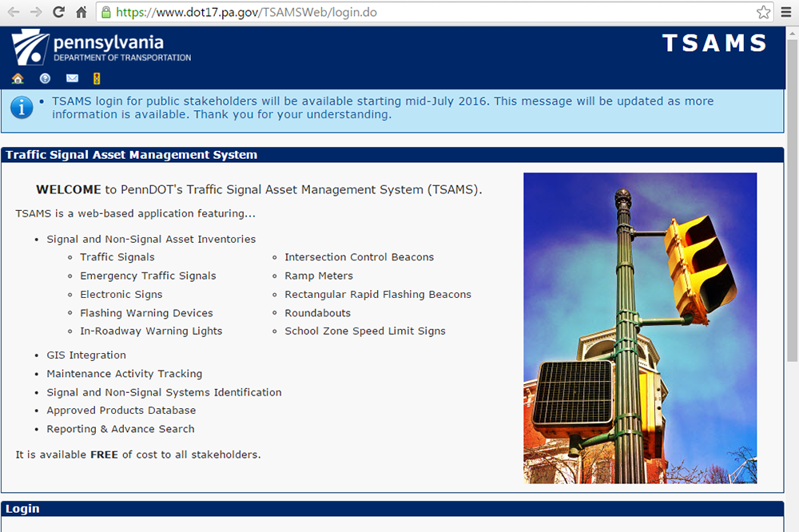Click the URL address bar
Screen dimensions: 799x532
(431, 13)
